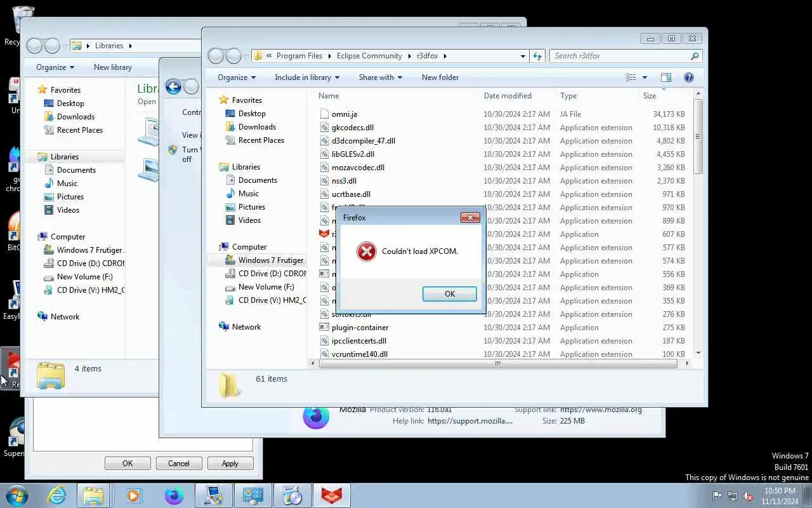The width and height of the screenshot is (812, 508).
Task: Open Recent Places in r3dfox navigation pane
Action: (261, 140)
